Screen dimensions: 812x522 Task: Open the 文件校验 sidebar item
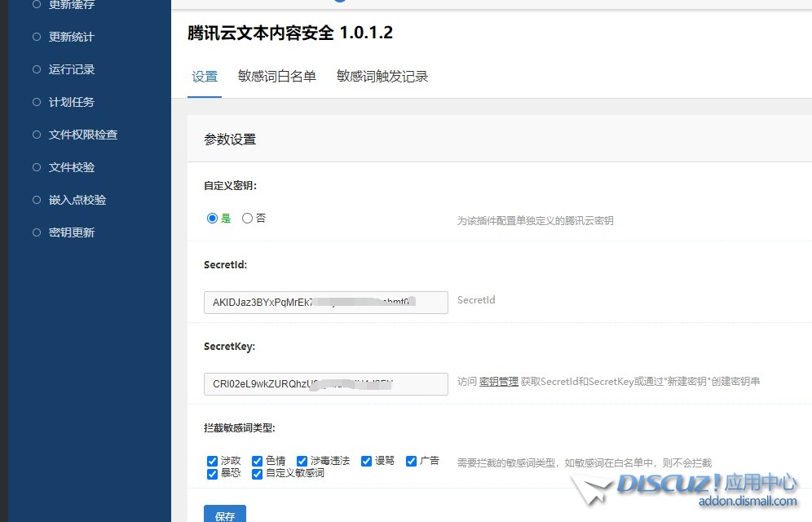point(69,166)
